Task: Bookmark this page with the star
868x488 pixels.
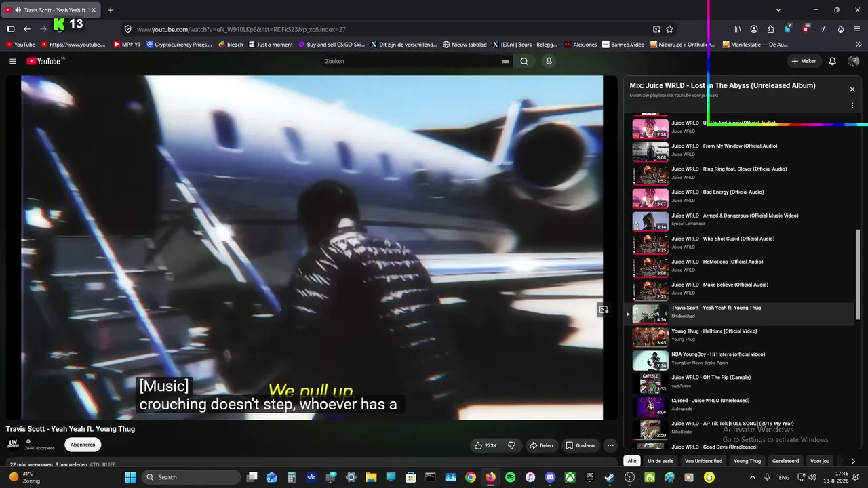Action: pos(669,29)
